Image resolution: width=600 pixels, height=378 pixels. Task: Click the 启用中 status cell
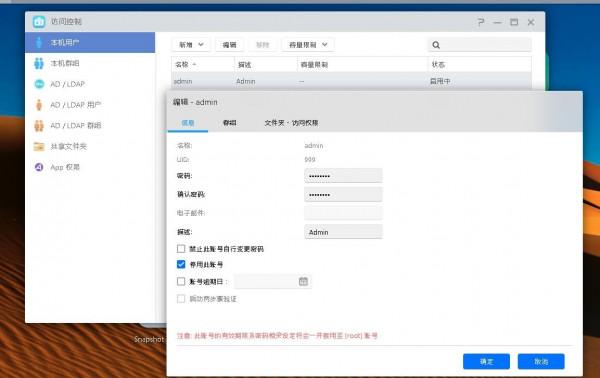click(x=440, y=81)
